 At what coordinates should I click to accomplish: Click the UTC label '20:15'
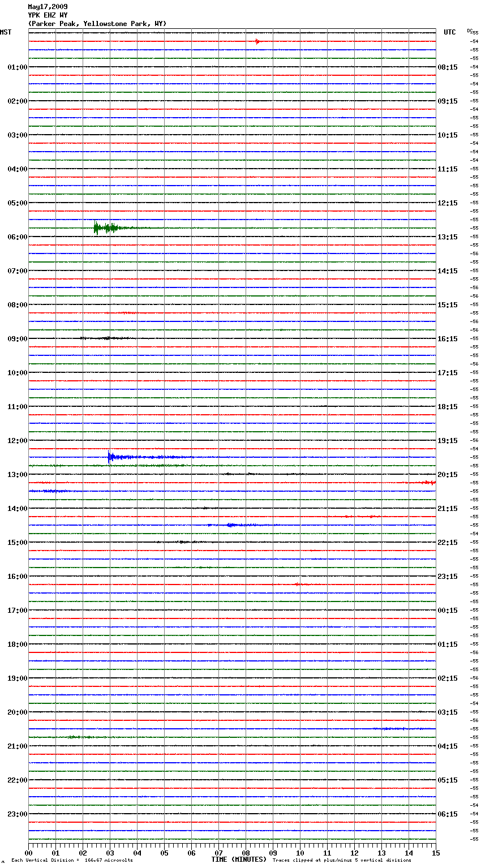pos(448,475)
